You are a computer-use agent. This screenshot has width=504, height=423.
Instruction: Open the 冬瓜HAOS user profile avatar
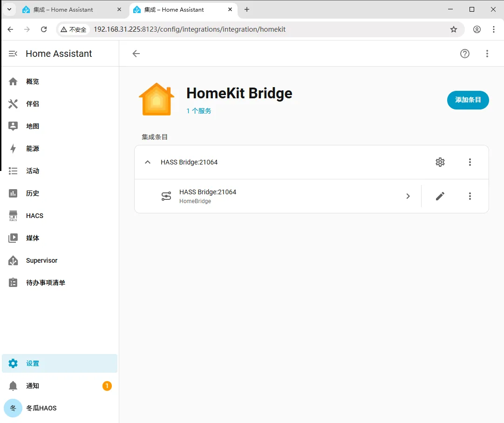[13, 408]
